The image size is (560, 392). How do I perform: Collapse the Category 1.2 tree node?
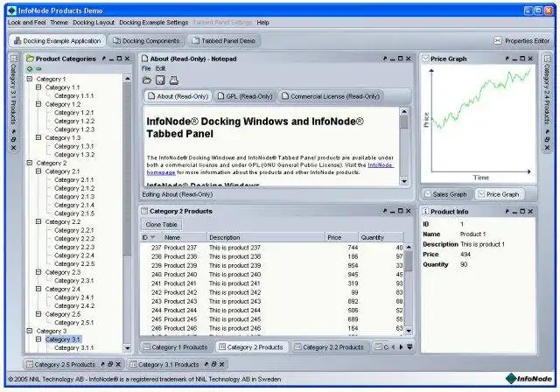(x=38, y=104)
